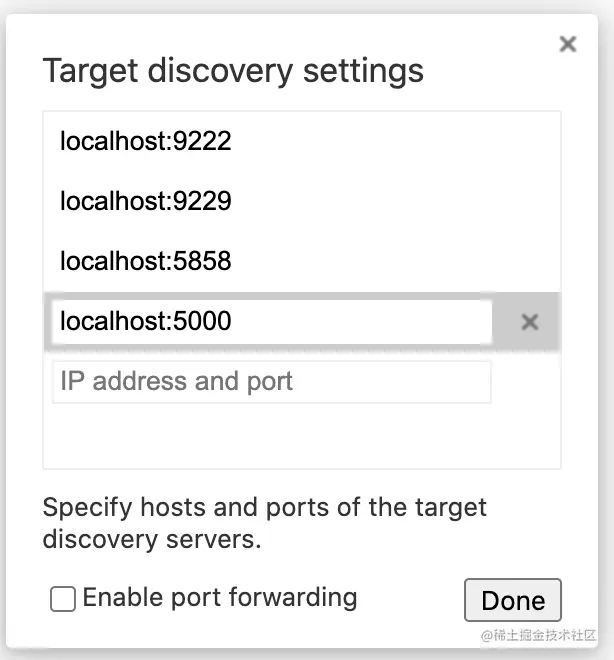Click empty list space below the address field
Viewport: 614px width, 660px height.
click(300, 438)
